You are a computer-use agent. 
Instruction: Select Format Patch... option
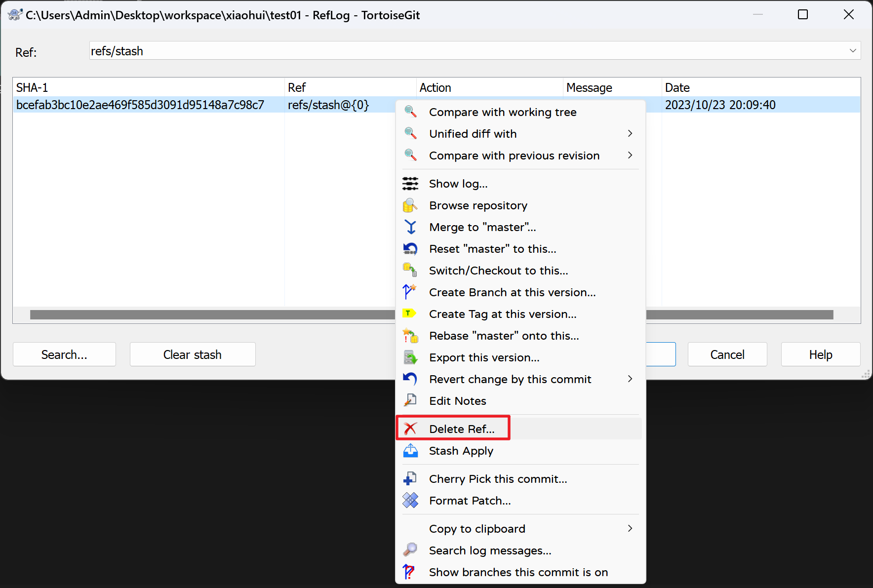(x=521, y=501)
